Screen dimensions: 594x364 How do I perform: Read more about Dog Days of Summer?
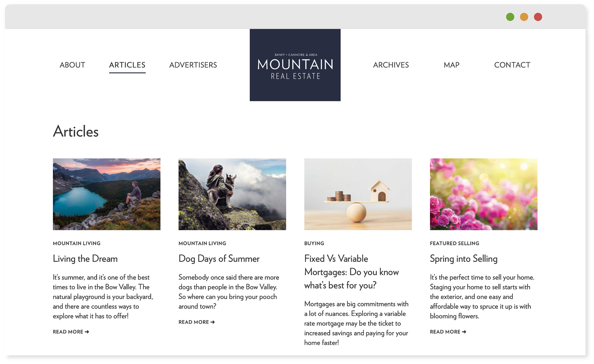[x=196, y=322]
